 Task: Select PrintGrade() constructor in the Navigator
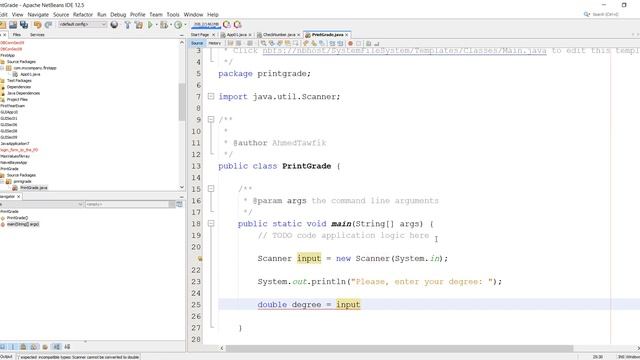(18, 218)
